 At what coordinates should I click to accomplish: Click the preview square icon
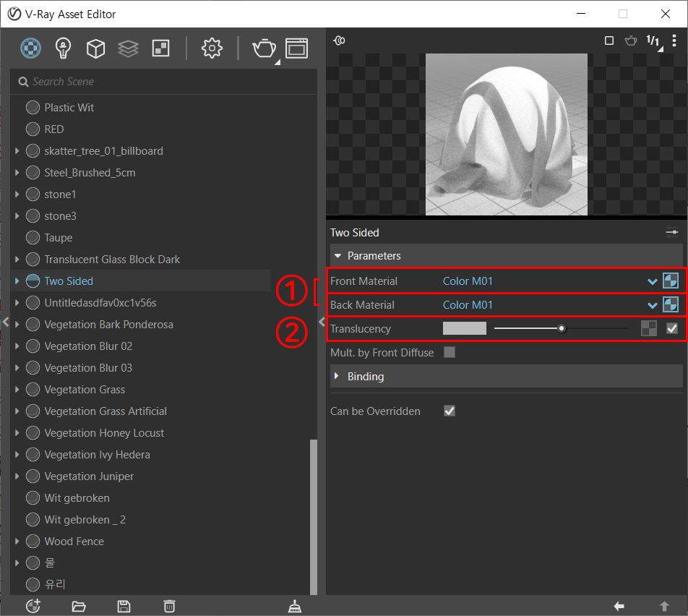pos(609,40)
